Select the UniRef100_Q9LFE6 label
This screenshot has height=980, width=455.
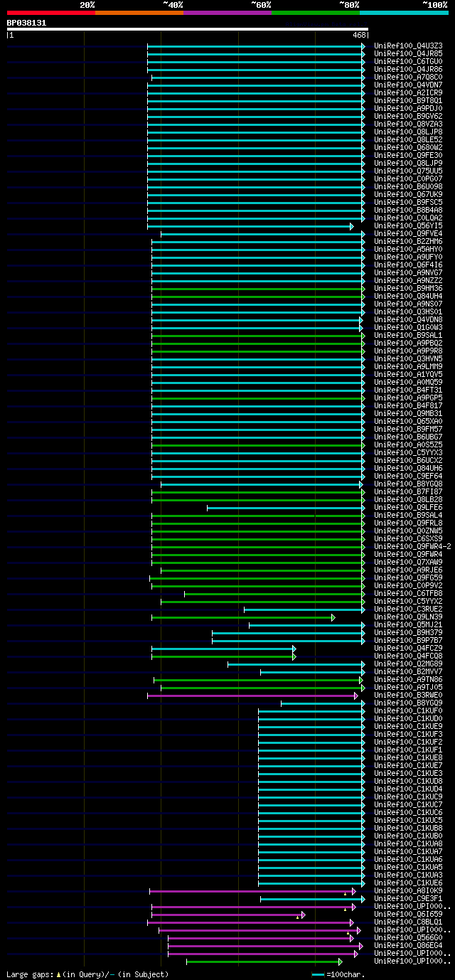pos(408,507)
